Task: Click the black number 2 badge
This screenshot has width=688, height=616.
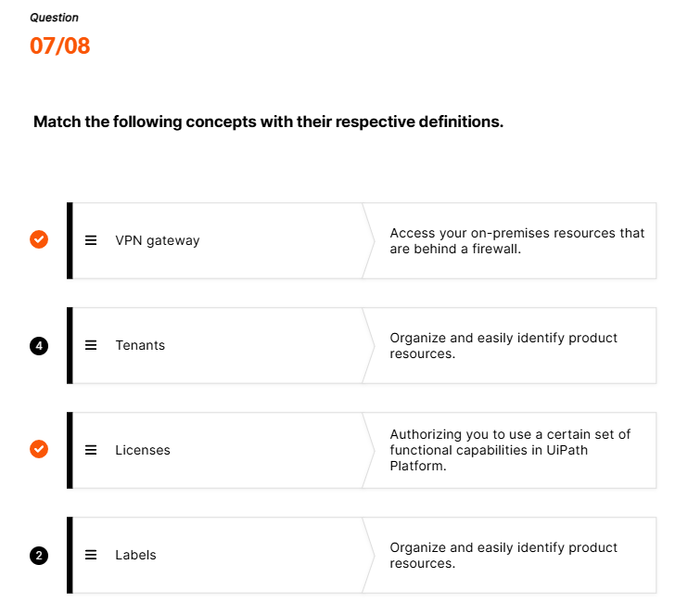Action: (x=39, y=556)
